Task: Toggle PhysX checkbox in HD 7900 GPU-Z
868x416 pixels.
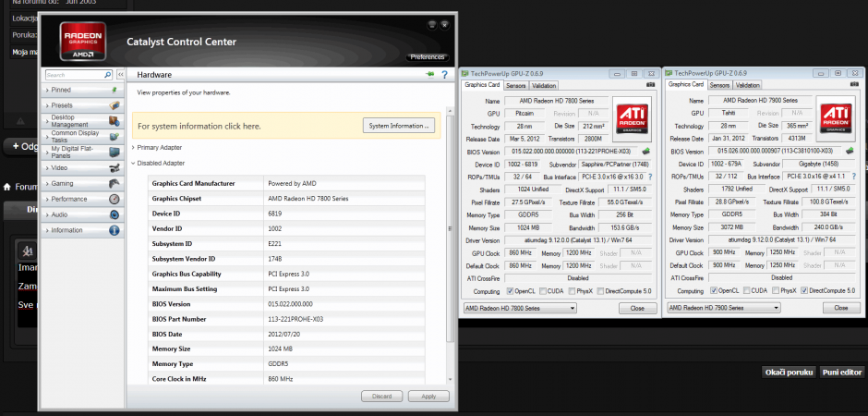Action: point(776,290)
